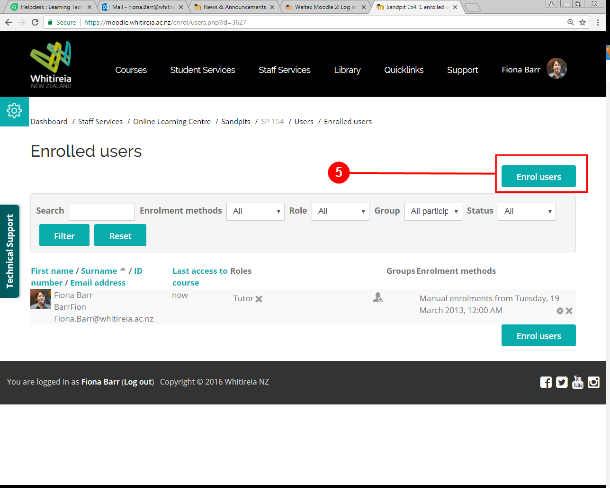The width and height of the screenshot is (610, 488).
Task: Click top Enrol users button
Action: point(538,176)
